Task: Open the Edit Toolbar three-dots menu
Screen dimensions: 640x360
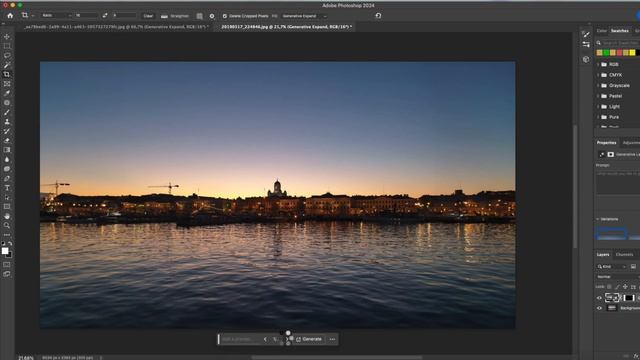Action: coord(7,235)
